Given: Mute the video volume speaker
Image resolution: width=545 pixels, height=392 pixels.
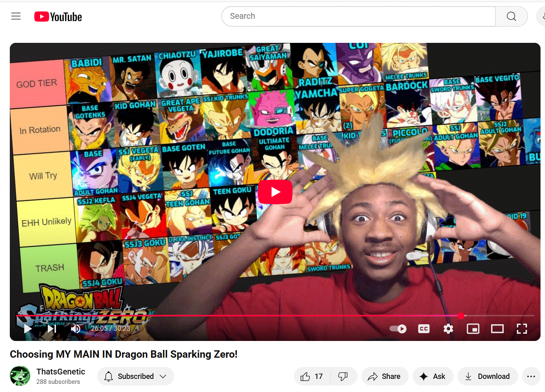Looking at the screenshot, I should 76,329.
